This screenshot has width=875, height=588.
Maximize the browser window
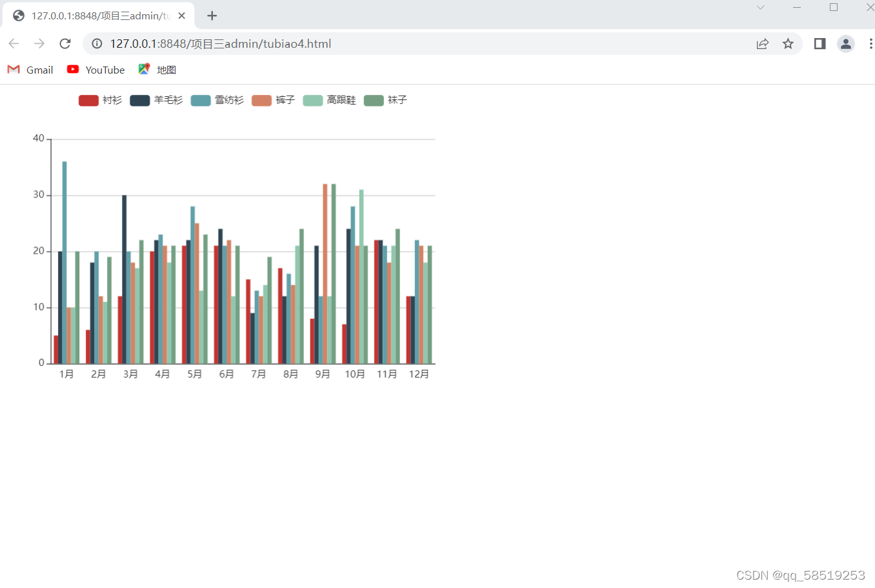pos(834,7)
